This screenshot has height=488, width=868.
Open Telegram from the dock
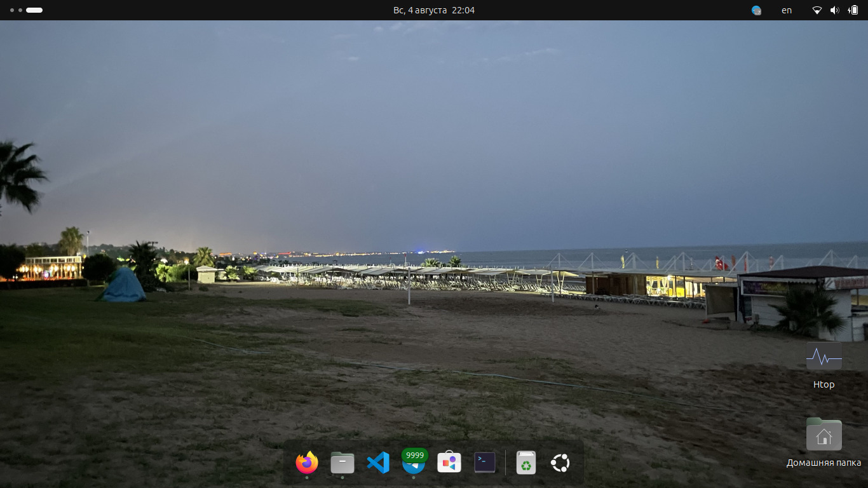414,465
